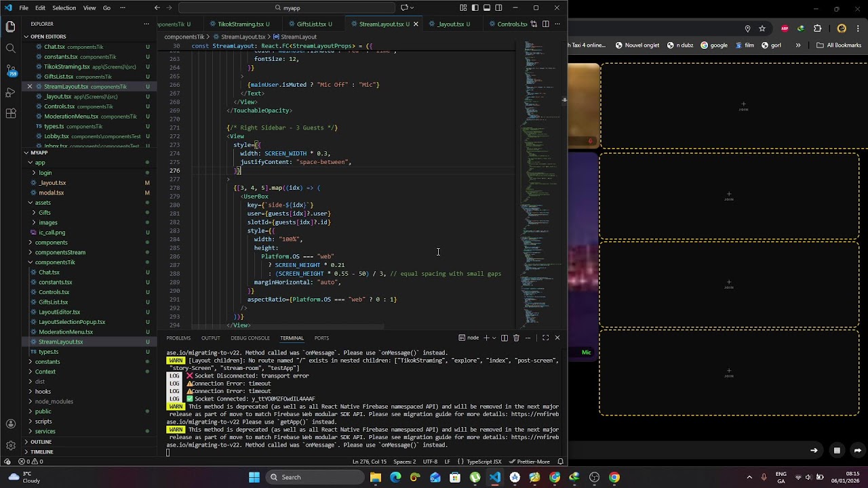Open the Run and Debug view

(x=10, y=91)
